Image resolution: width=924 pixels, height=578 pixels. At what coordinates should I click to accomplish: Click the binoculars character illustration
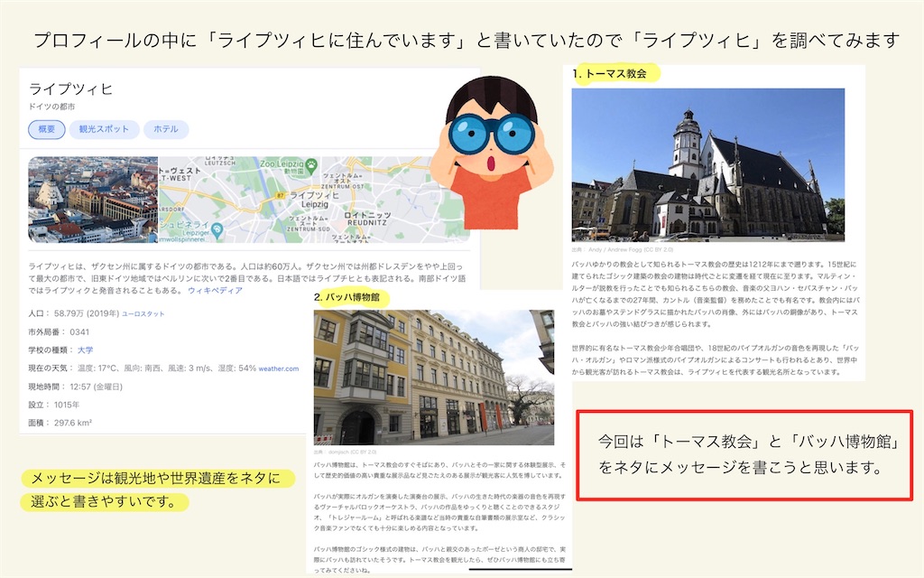pos(492,152)
